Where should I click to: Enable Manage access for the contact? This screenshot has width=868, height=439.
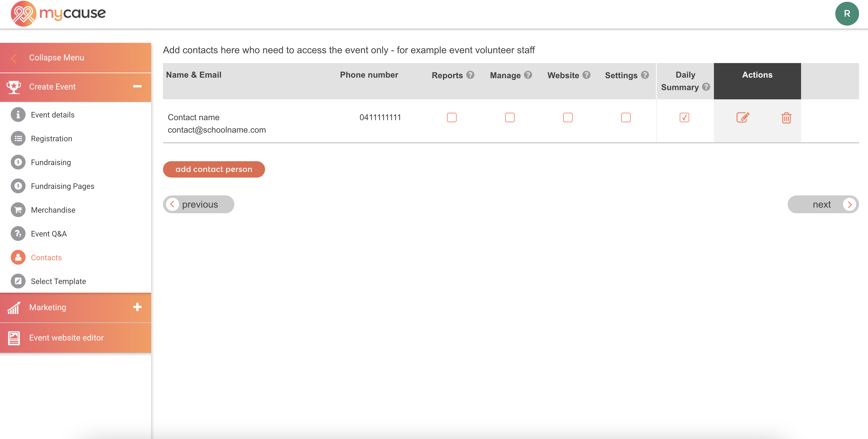tap(510, 117)
